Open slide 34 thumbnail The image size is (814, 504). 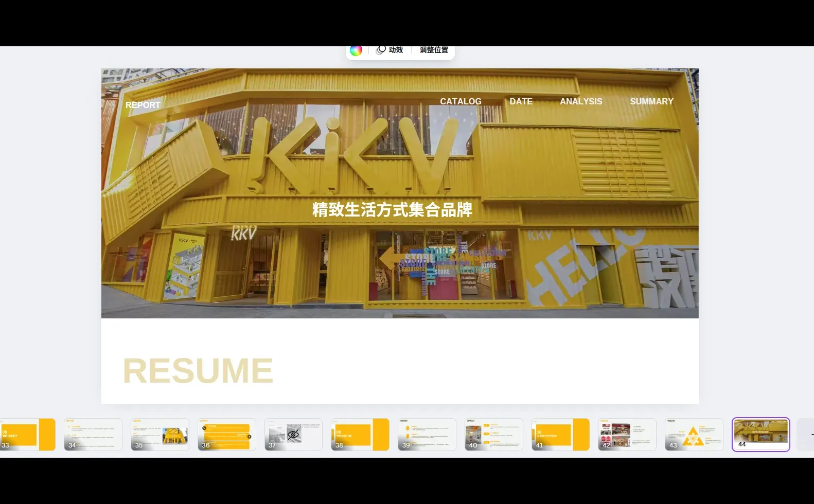pyautogui.click(x=93, y=435)
